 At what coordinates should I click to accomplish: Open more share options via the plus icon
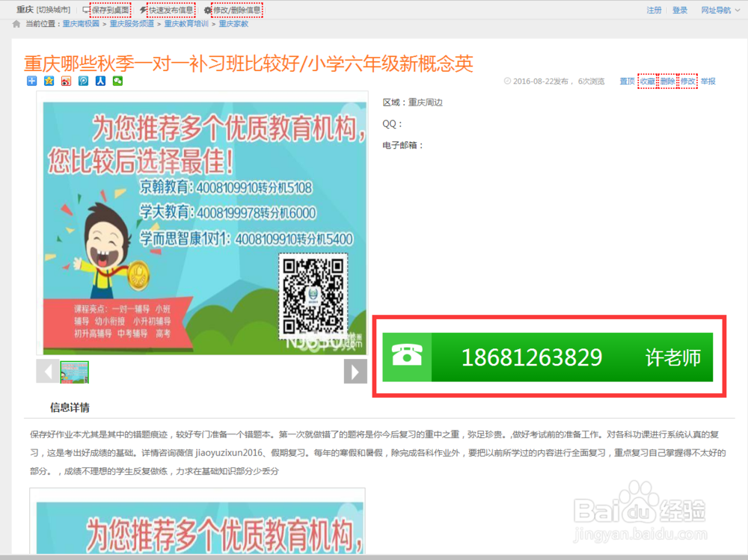coord(31,80)
